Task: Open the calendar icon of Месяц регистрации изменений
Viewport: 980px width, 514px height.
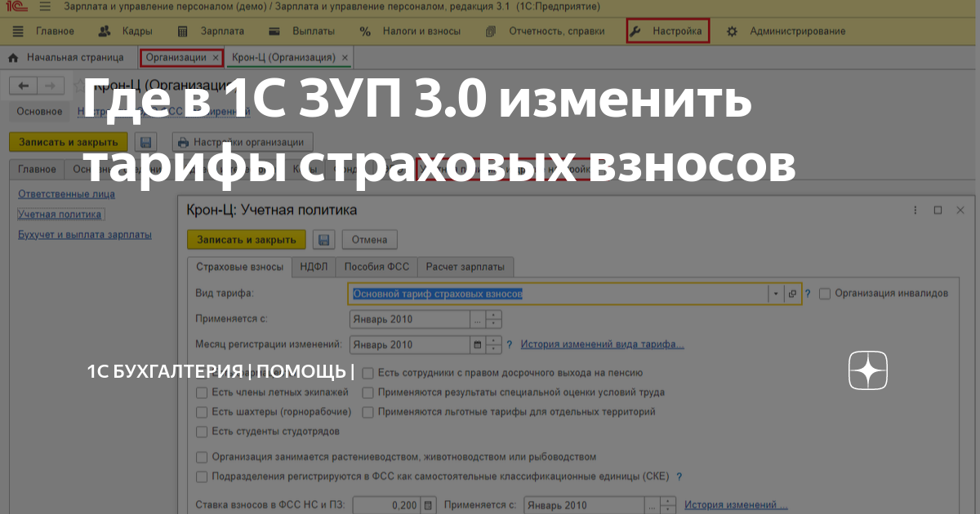Action: pos(478,344)
